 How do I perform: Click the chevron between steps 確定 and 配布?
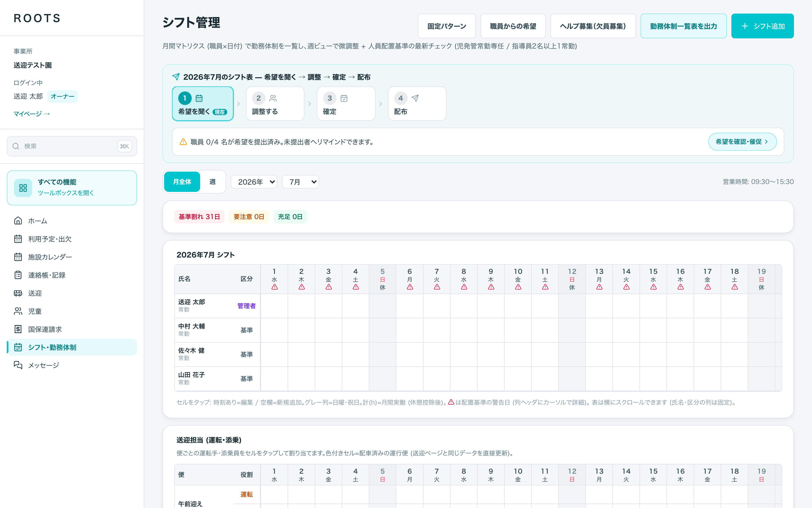(381, 104)
